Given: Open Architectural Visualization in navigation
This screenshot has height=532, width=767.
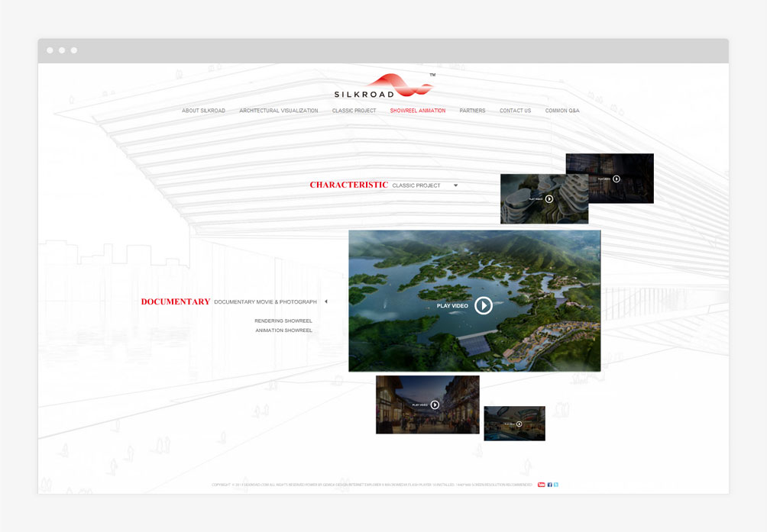Looking at the screenshot, I should pos(278,111).
